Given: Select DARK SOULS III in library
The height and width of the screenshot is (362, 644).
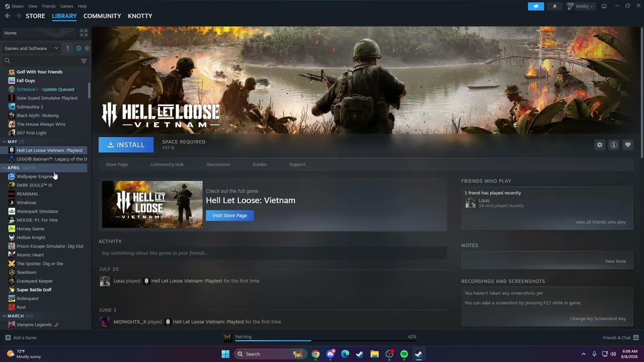Looking at the screenshot, I should click(34, 185).
